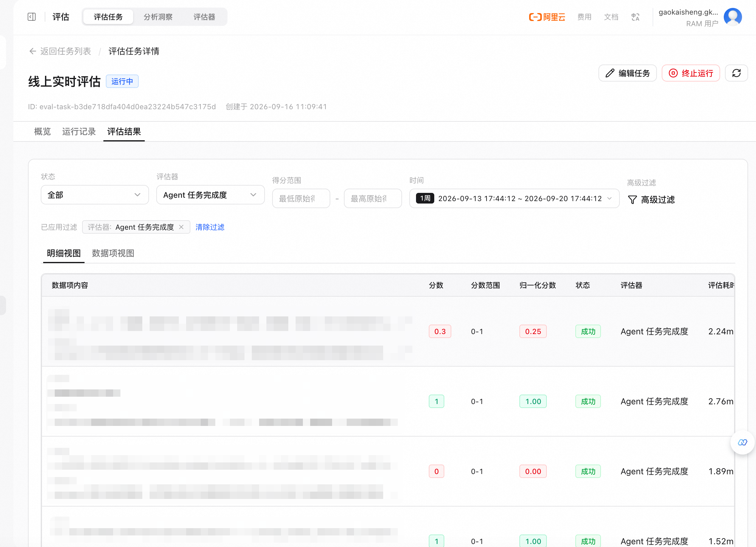Click the floating AI assistant icon
This screenshot has width=756, height=547.
742,443
